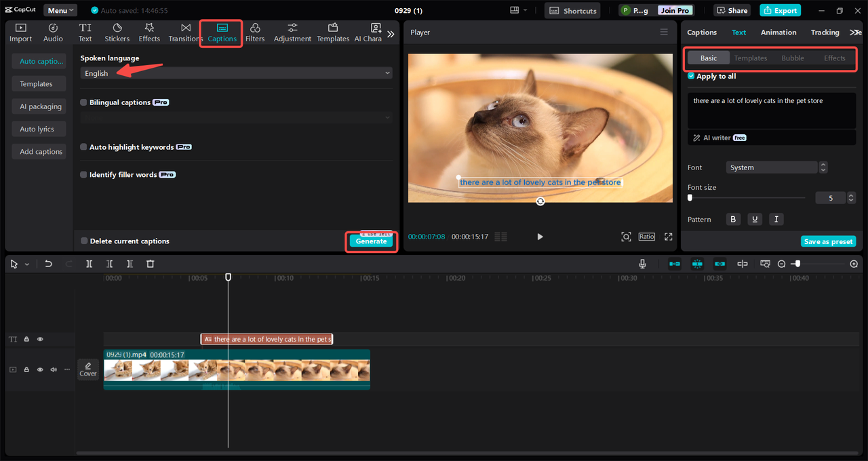Open the Import media tab
The image size is (868, 461).
click(20, 33)
